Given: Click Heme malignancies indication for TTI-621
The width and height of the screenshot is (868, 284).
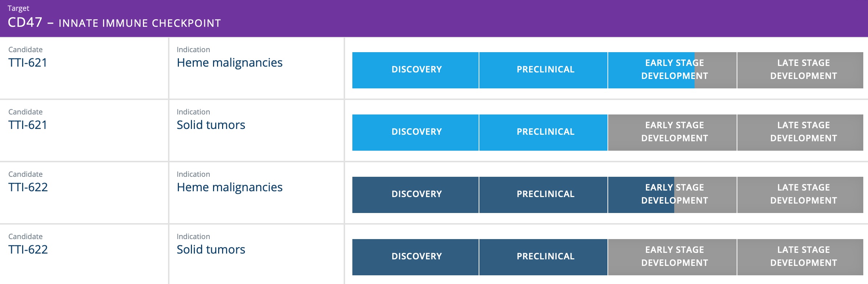Looking at the screenshot, I should tap(229, 63).
